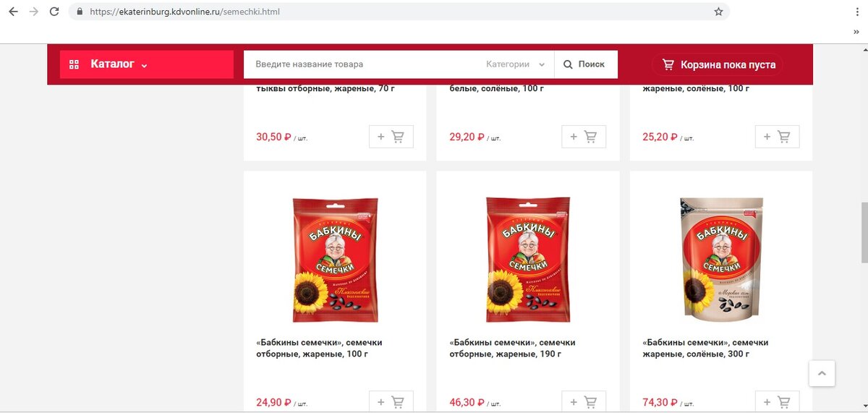
Task: Add the 25,20 ₽ salted seeds to cart
Action: (777, 137)
